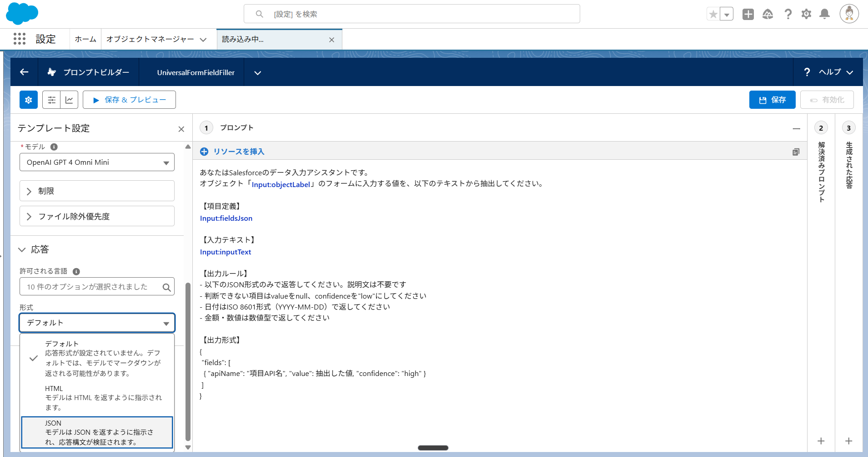The image size is (868, 457).
Task: Click the 保存 button
Action: (772, 100)
